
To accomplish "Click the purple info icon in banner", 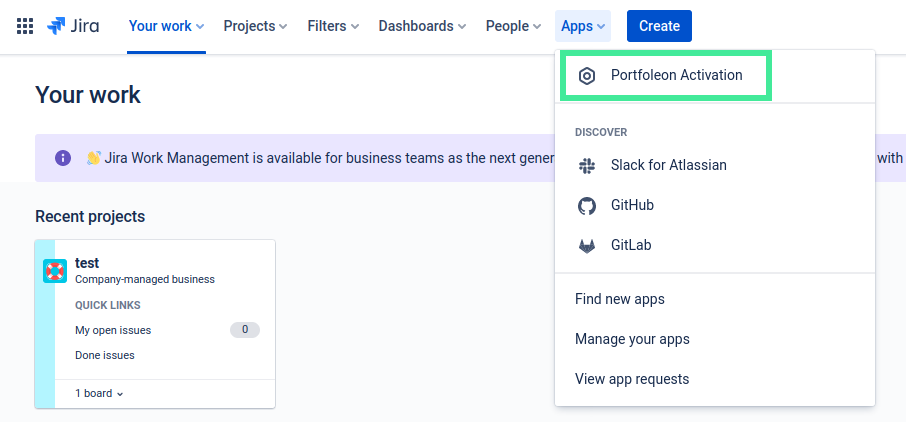I will click(63, 158).
